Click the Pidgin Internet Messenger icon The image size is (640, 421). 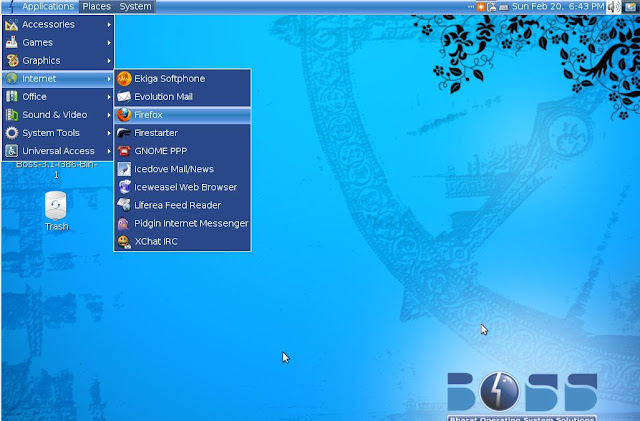[x=123, y=223]
